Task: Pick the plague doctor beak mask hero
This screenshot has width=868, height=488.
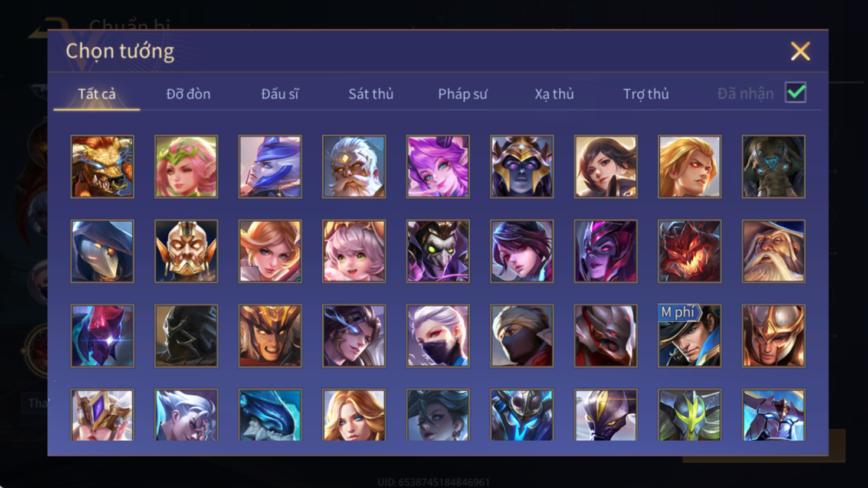Action: pos(102,251)
